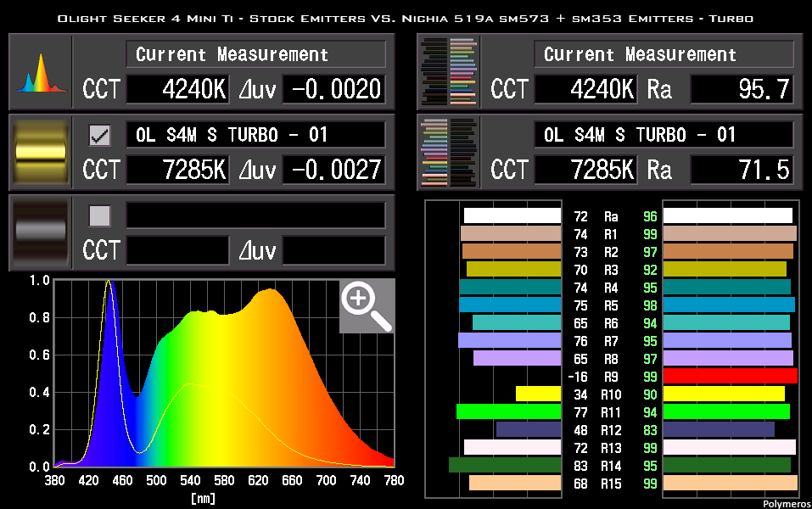Click the Current Measurement spectrum panel icon area
This screenshot has height=509, width=812.
(x=38, y=71)
